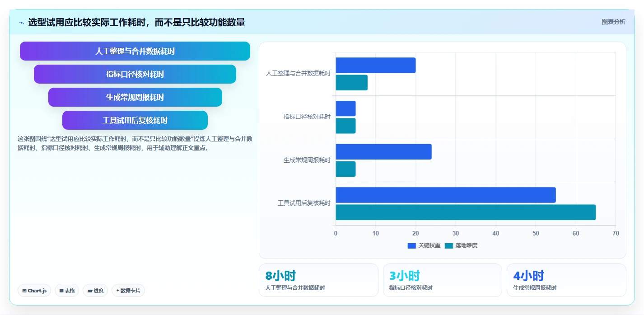Click the 进度 tag chip
The image size is (644, 315).
(x=95, y=291)
